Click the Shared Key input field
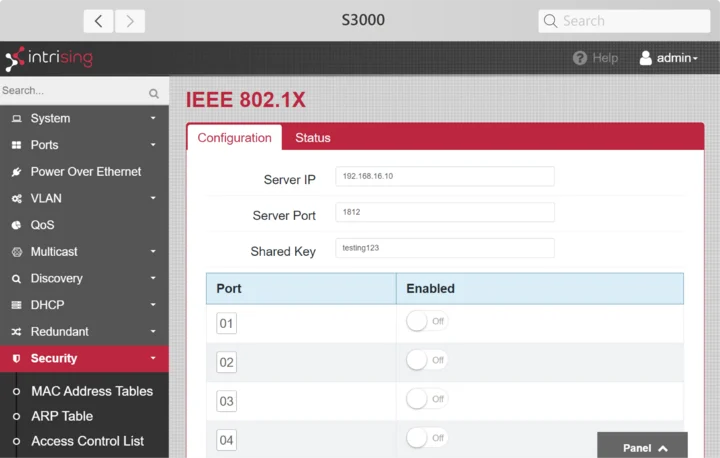The width and height of the screenshot is (720, 458). (x=445, y=248)
